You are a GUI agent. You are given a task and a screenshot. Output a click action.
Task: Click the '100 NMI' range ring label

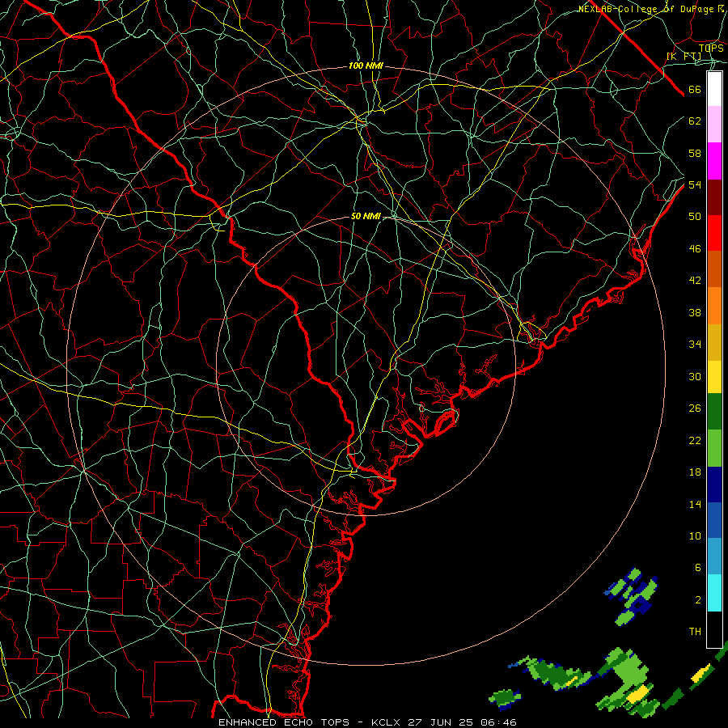click(x=366, y=66)
